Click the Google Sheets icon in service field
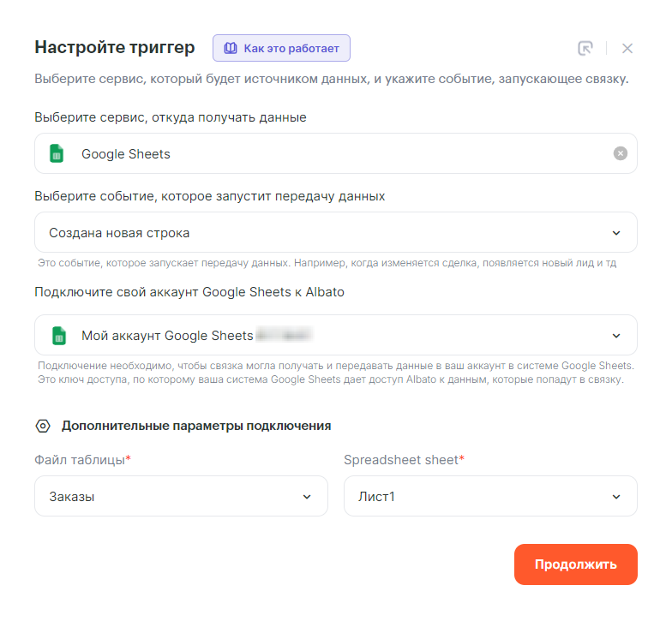The width and height of the screenshot is (672, 621). 57,154
